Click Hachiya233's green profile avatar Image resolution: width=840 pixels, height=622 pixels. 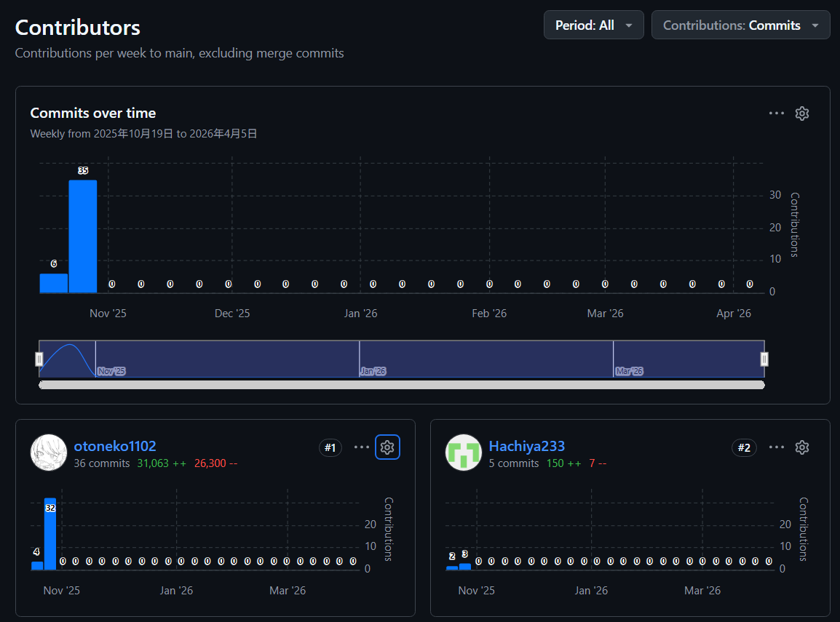click(464, 452)
